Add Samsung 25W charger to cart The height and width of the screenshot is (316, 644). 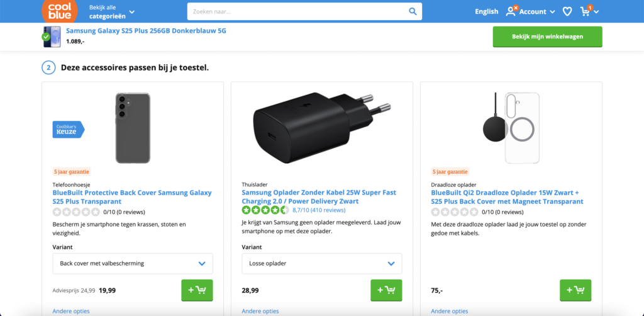pos(386,290)
